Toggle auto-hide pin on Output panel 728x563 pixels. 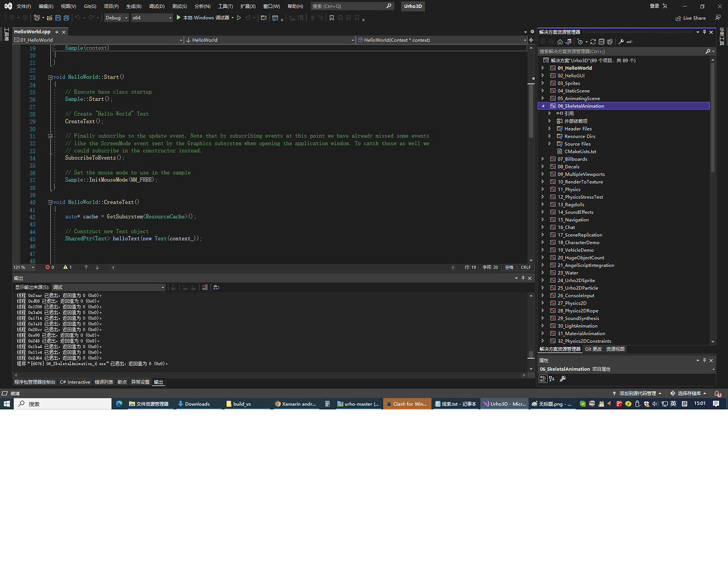coord(523,278)
